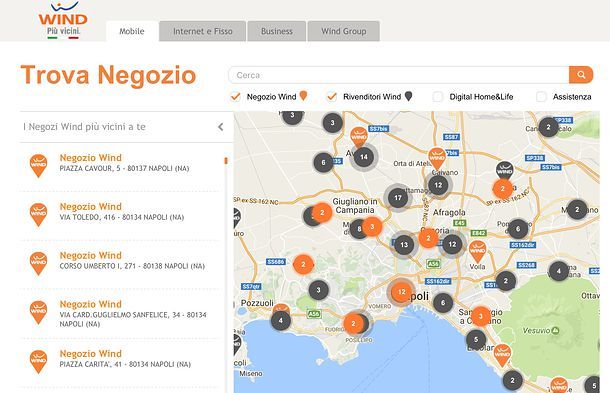Viewport: 610px width, 393px height.
Task: Open store link for Via Card. Guglielmo Sanfelice
Action: pos(91,304)
